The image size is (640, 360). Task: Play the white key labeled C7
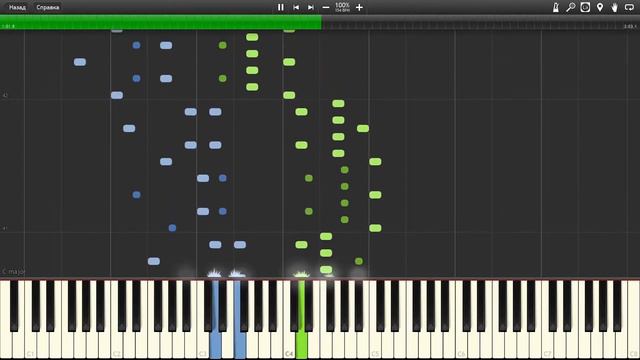point(547,345)
